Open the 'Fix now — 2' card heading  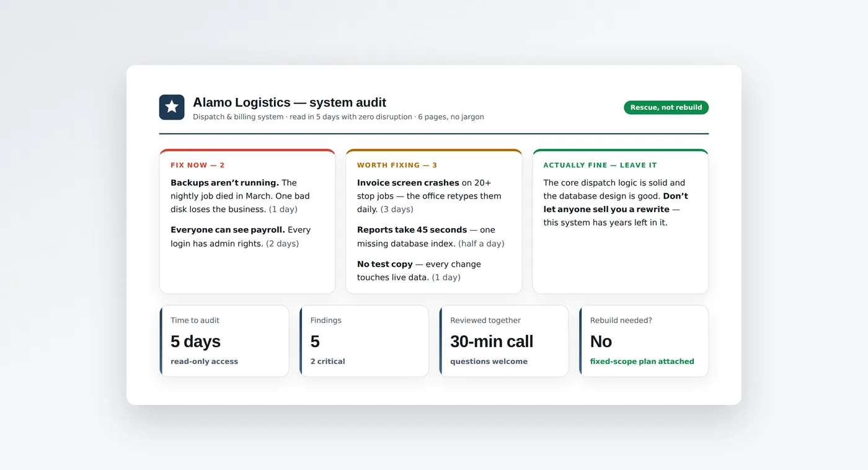click(x=198, y=166)
